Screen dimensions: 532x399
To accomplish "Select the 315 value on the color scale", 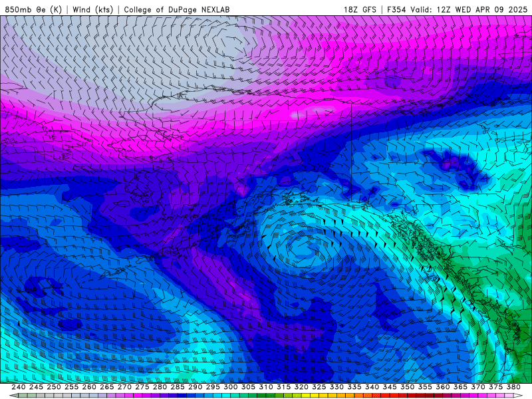I will 283,387.
